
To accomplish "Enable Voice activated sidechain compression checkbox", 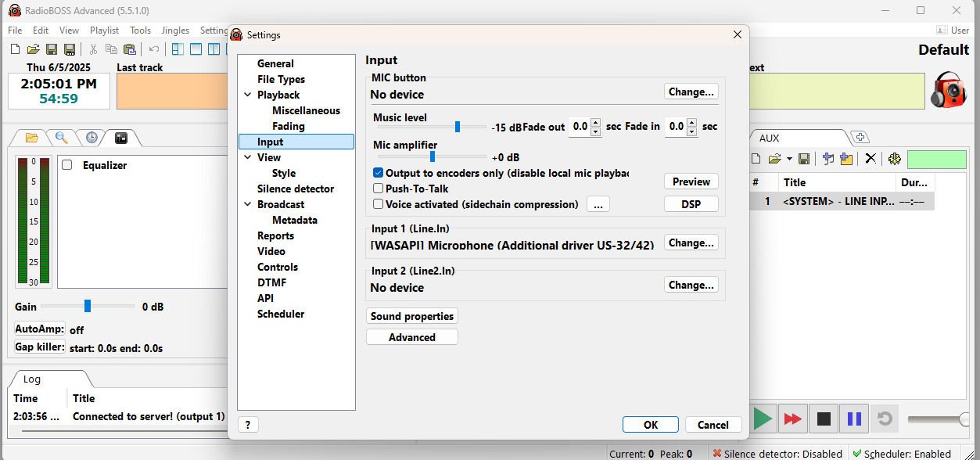I will click(x=379, y=204).
